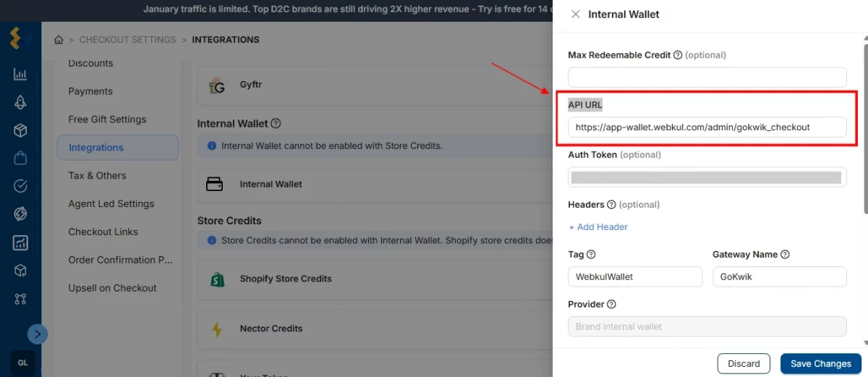Select Checkout Links from the settings menu
The image size is (868, 377).
coord(103,232)
